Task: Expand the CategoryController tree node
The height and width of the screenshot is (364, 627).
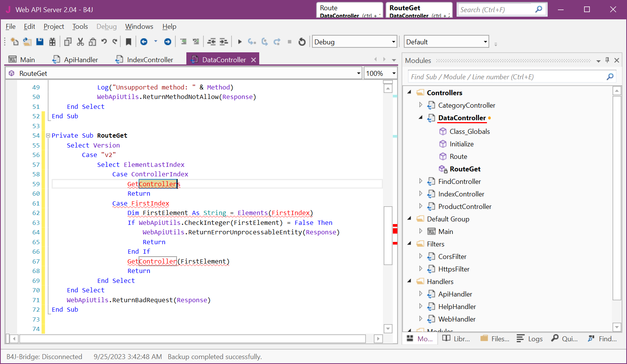Action: [421, 105]
